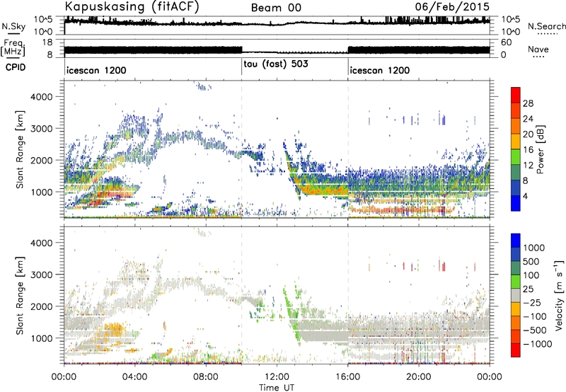Viewport: 566px width, 392px height.
Task: Select the -100 value on velocity colorbar
Action: pos(535,316)
